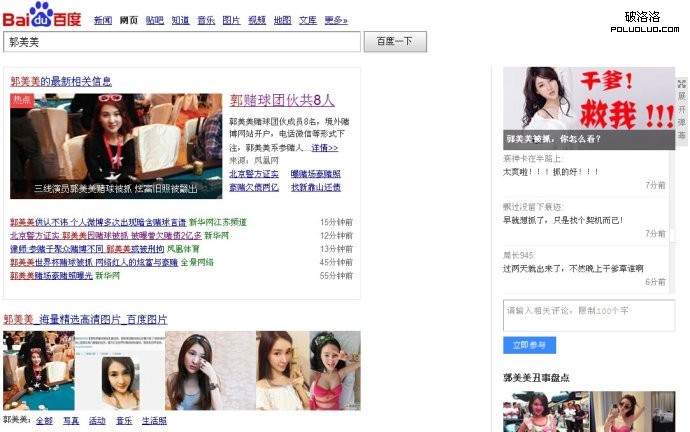Click the 郭美美_海量精选高清图片_百度图片 result title

pyautogui.click(x=86, y=319)
